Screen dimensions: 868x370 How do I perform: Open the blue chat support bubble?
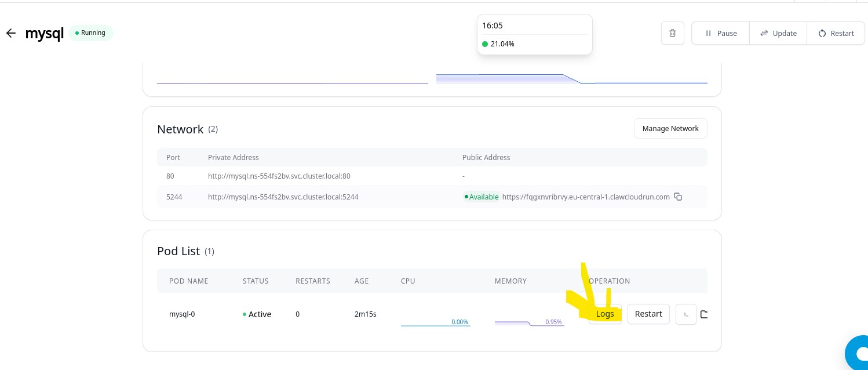tap(858, 353)
